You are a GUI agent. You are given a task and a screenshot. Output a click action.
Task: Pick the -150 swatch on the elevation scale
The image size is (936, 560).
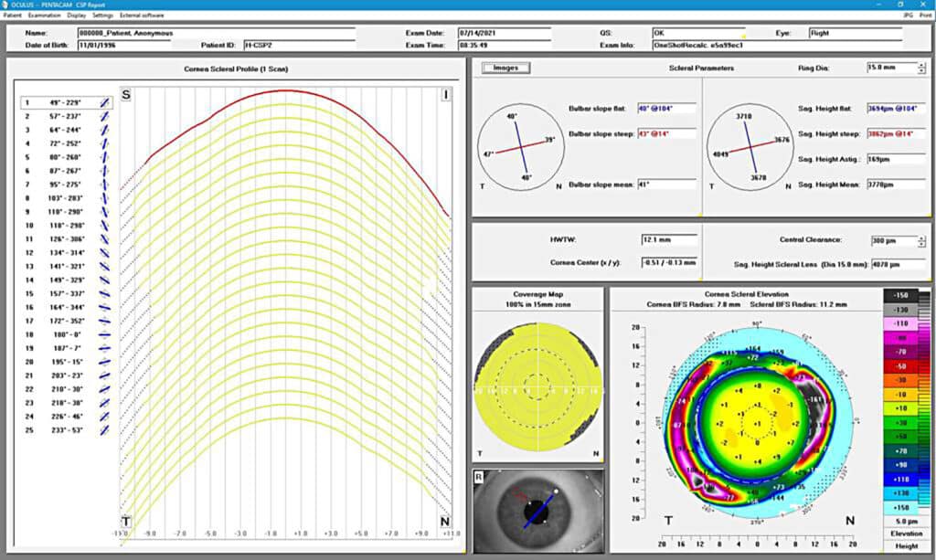coord(900,296)
